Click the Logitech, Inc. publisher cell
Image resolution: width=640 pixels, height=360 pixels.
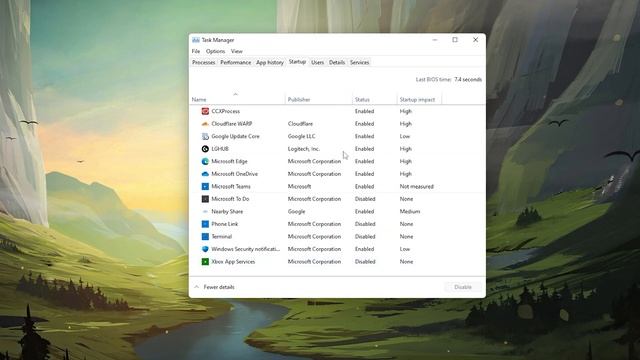tap(304, 149)
